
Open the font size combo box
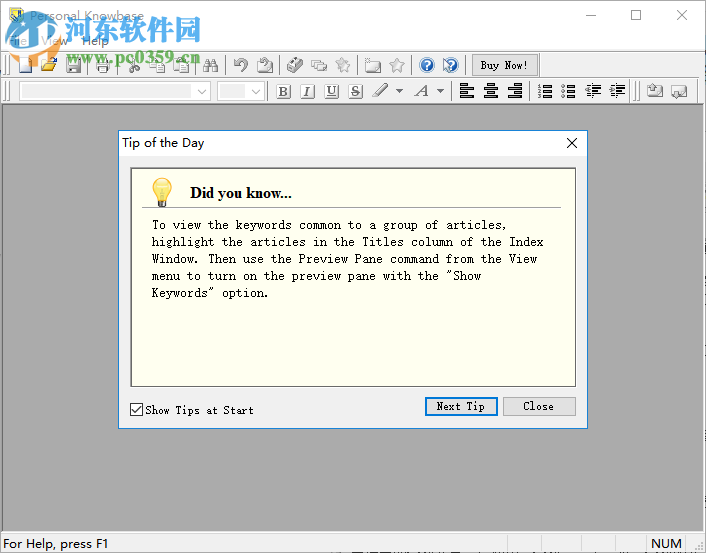(x=241, y=91)
